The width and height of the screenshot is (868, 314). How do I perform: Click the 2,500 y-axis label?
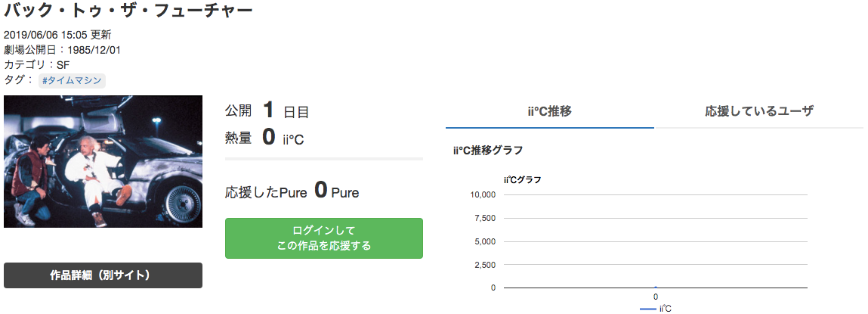(x=484, y=265)
